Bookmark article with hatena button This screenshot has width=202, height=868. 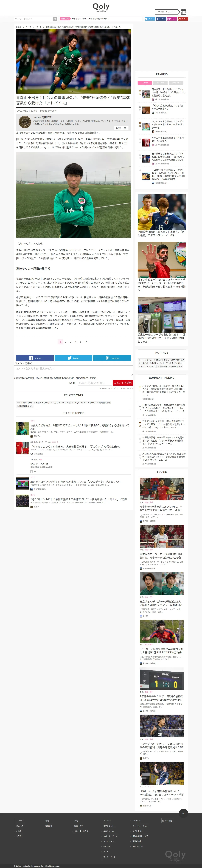pos(112,358)
